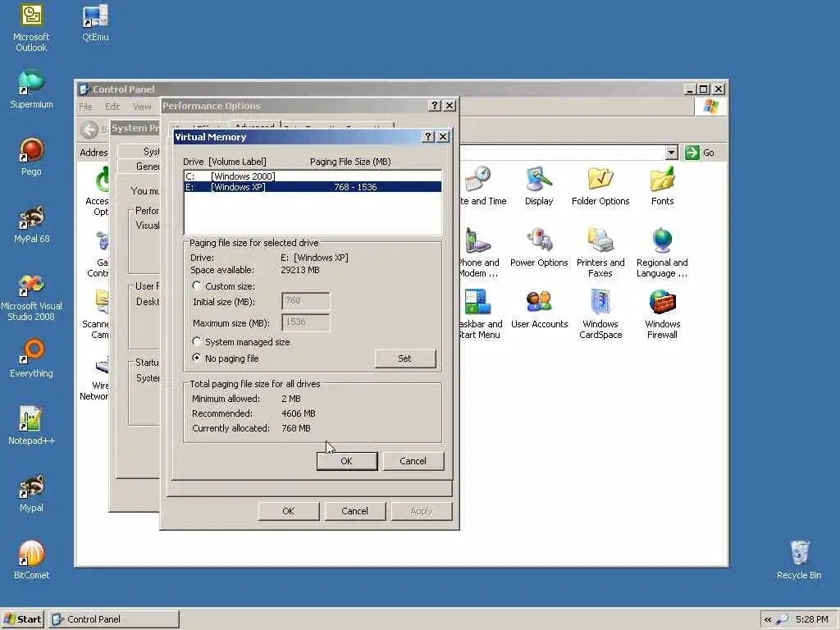
Task: Open Display in Control Panel
Action: pyautogui.click(x=539, y=186)
